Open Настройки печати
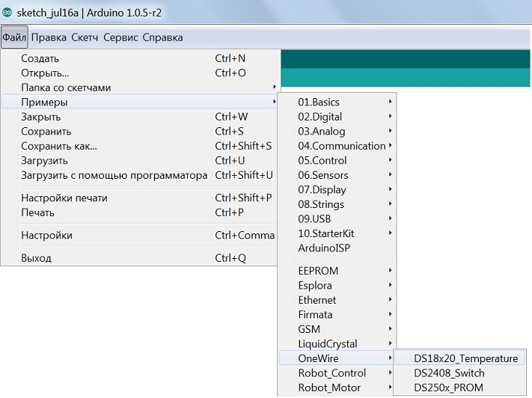The image size is (532, 398). coord(64,198)
